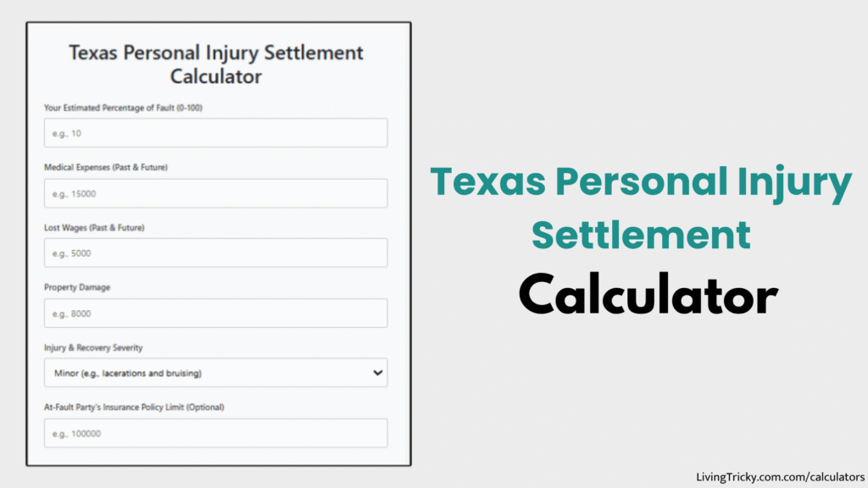868x488 pixels.
Task: Focus the Property Damage input box
Action: 215,313
